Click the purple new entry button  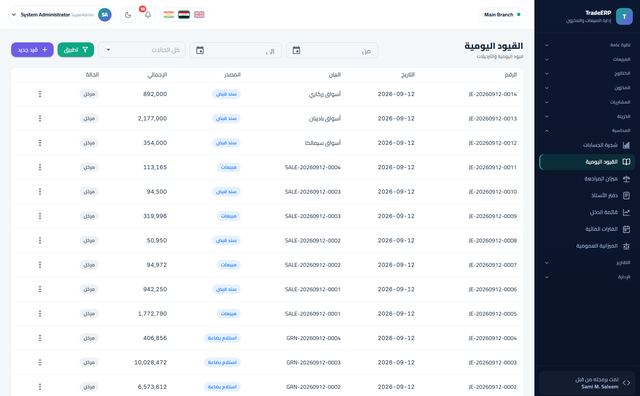pos(32,50)
